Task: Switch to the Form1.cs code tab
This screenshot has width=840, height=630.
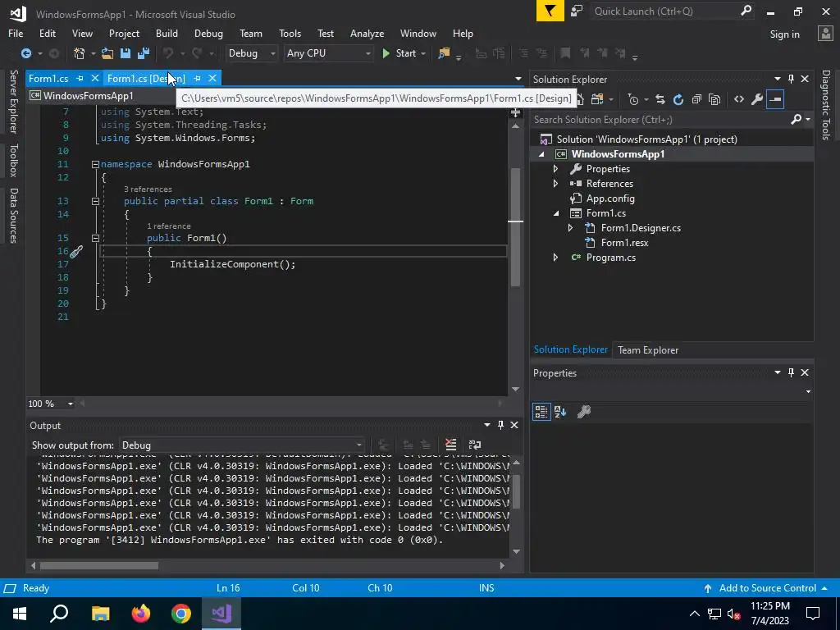Action: [x=48, y=78]
